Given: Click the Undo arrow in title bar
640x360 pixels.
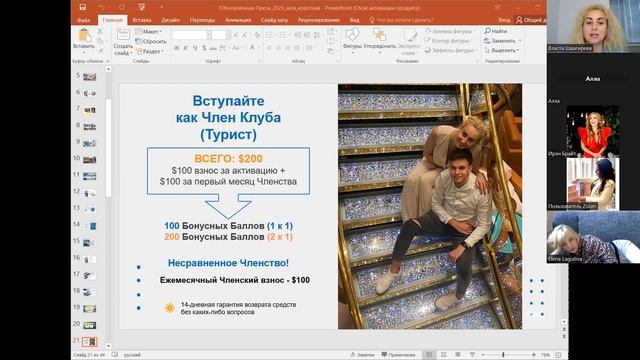Looking at the screenshot, I should point(102,7).
